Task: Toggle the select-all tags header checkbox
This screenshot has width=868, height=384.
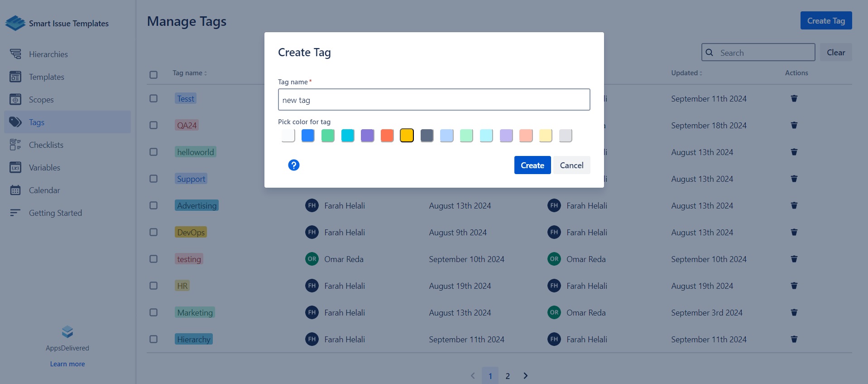Action: [153, 74]
